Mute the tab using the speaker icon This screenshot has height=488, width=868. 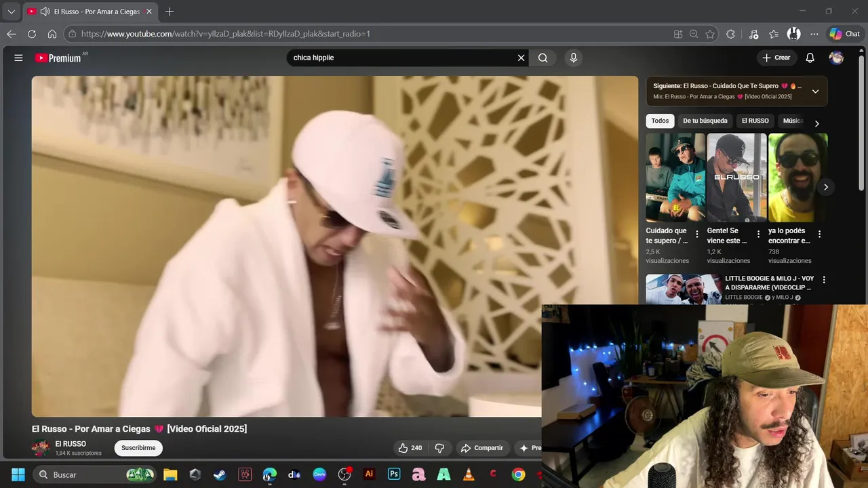pos(45,12)
